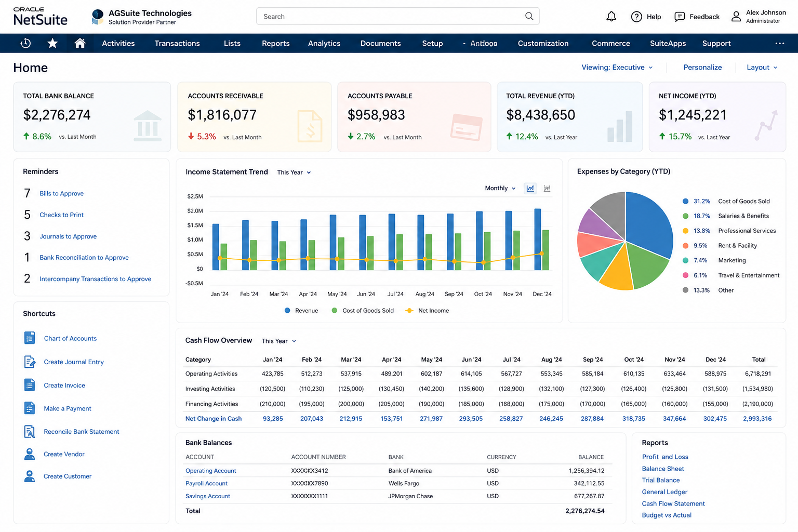Open the Transactions menu

coord(177,44)
